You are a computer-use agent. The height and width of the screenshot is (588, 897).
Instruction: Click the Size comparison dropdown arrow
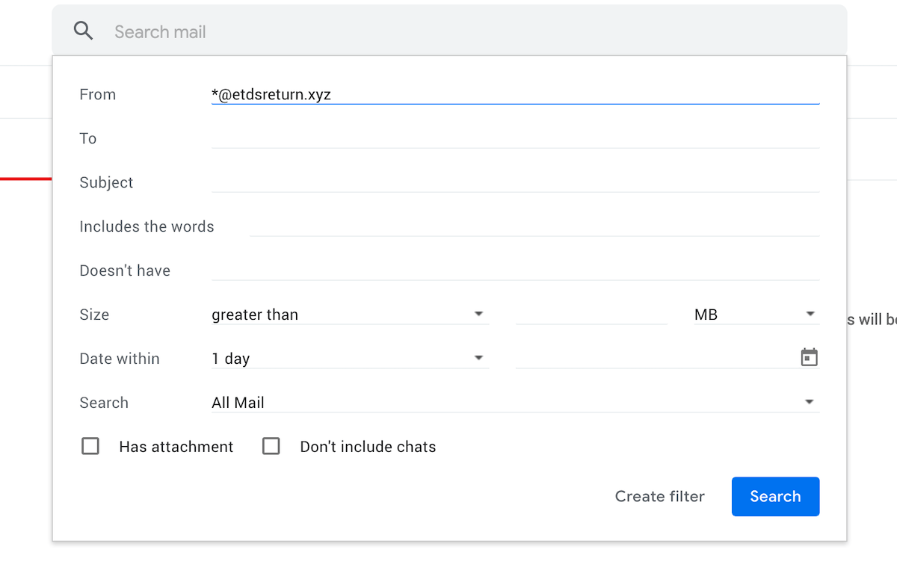pyautogui.click(x=478, y=314)
